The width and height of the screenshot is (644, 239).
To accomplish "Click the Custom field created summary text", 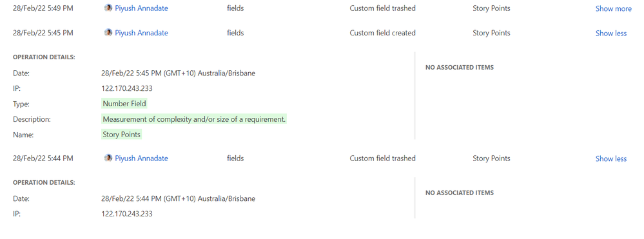I will [383, 33].
